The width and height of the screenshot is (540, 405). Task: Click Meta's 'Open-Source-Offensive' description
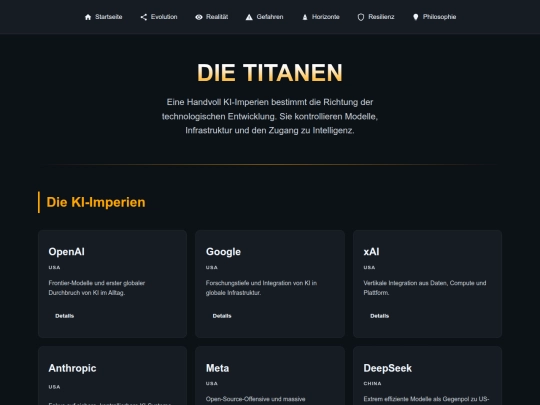point(256,399)
